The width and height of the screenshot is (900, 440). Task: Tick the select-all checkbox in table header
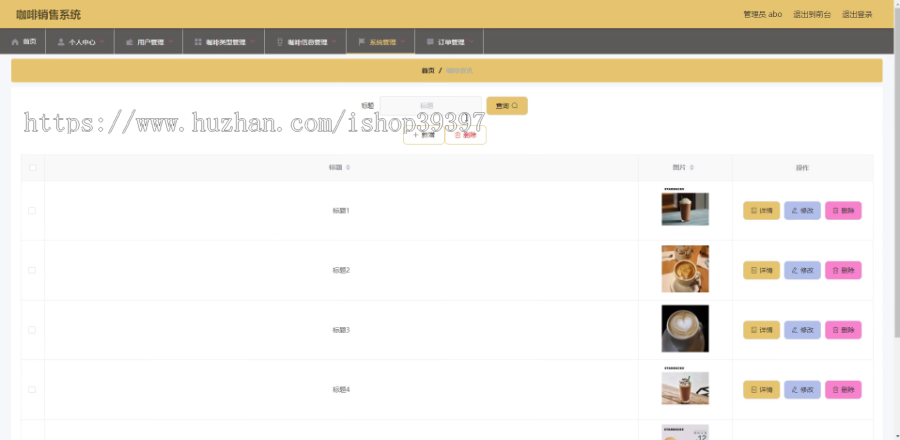(33, 168)
